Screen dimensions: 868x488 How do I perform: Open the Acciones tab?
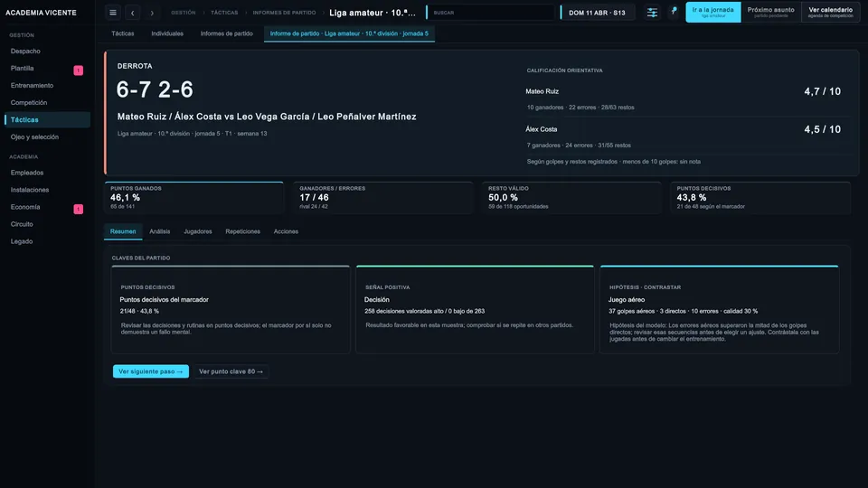pyautogui.click(x=286, y=231)
